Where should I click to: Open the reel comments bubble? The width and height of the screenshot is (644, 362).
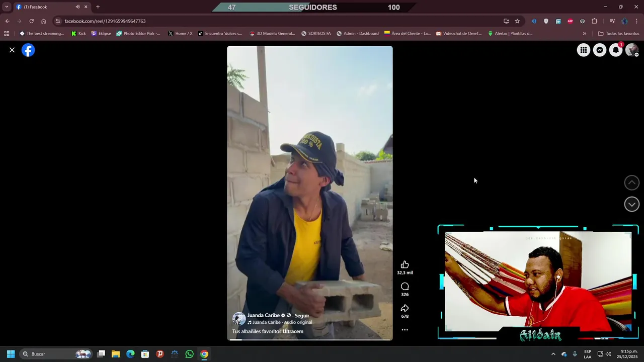point(405,287)
